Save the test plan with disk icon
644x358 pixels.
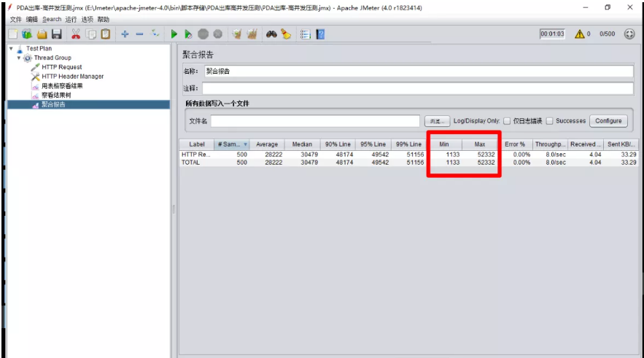click(57, 34)
